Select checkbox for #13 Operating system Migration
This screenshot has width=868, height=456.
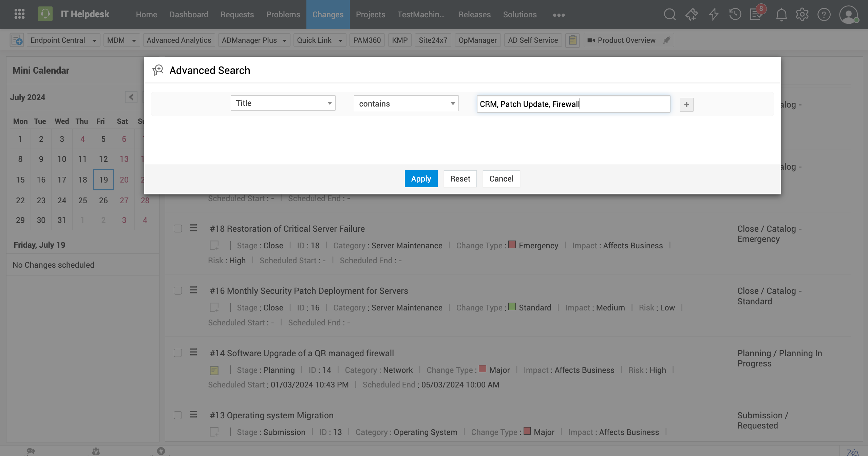pos(178,415)
